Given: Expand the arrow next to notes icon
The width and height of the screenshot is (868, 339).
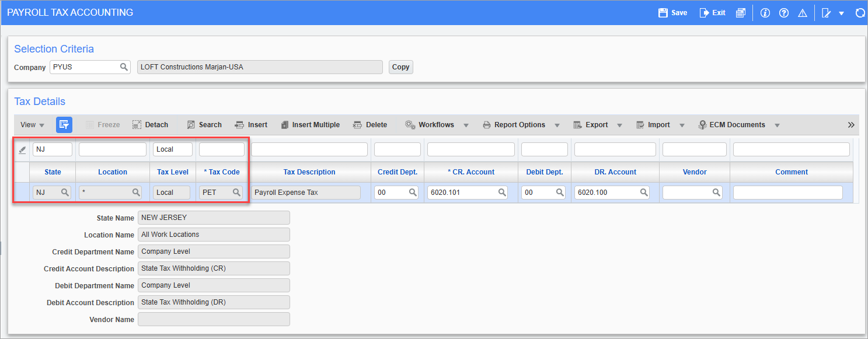Looking at the screenshot, I should pos(841,13).
